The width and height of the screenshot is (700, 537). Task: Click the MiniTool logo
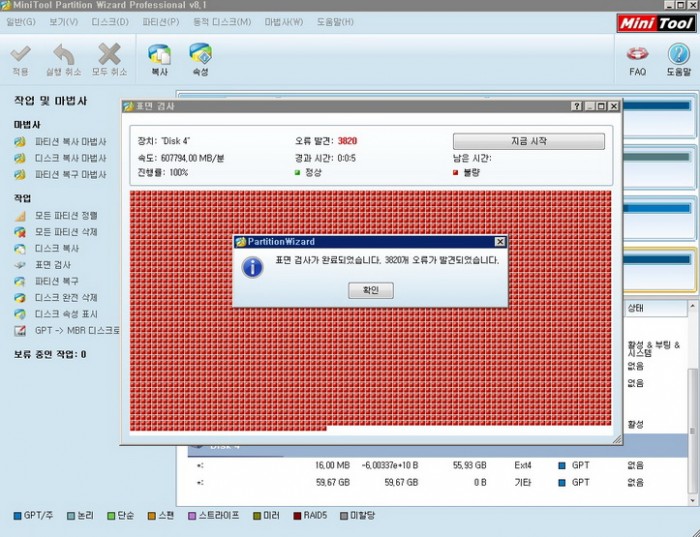[655, 23]
